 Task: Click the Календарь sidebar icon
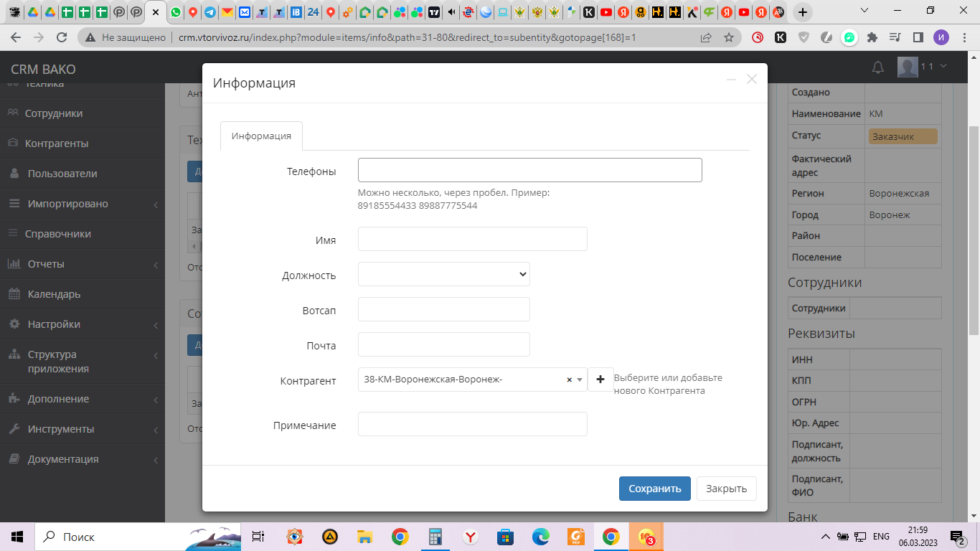pyautogui.click(x=14, y=294)
